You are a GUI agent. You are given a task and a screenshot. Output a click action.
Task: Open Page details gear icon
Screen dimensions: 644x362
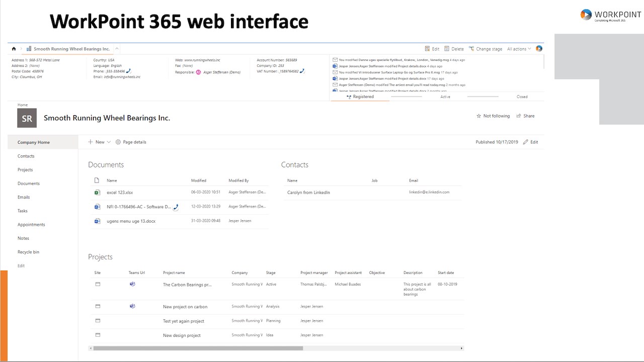click(118, 142)
